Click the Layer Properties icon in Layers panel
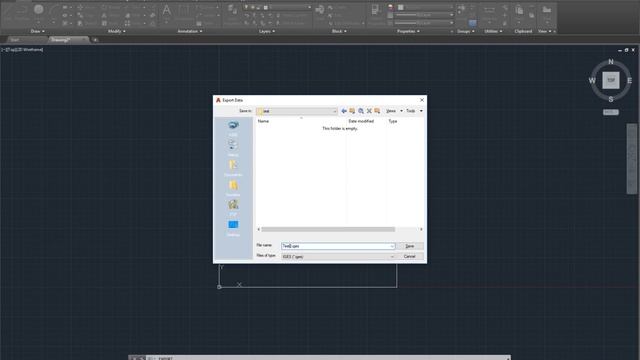Viewport: 640px width, 360px height. [x=232, y=9]
